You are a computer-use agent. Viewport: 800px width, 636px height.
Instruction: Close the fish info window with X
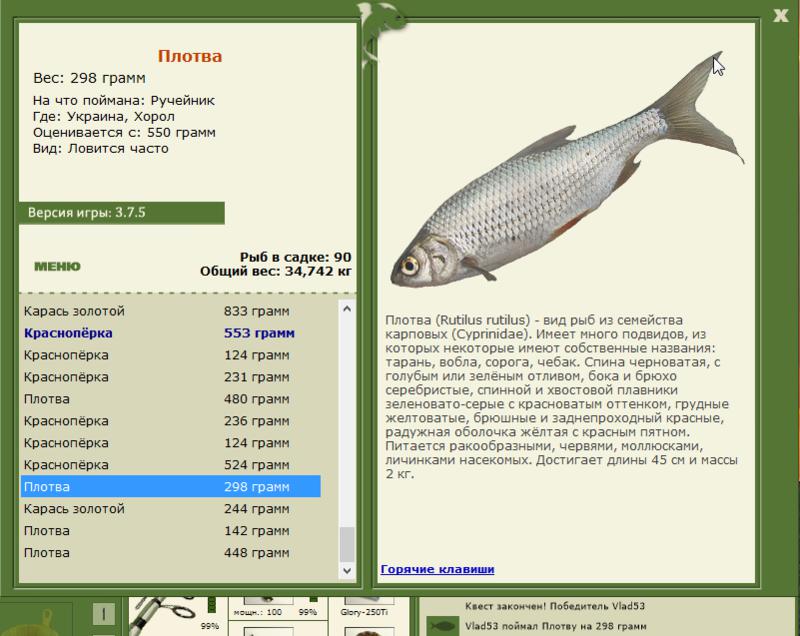[x=781, y=15]
